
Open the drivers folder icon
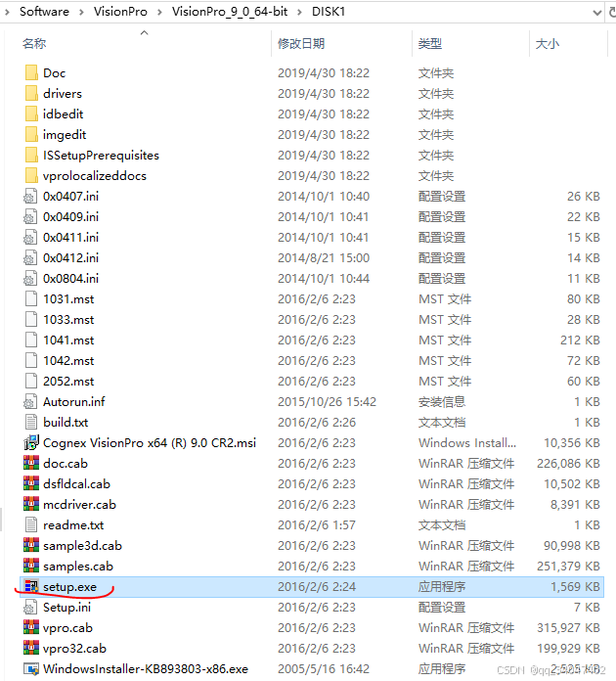tap(31, 93)
